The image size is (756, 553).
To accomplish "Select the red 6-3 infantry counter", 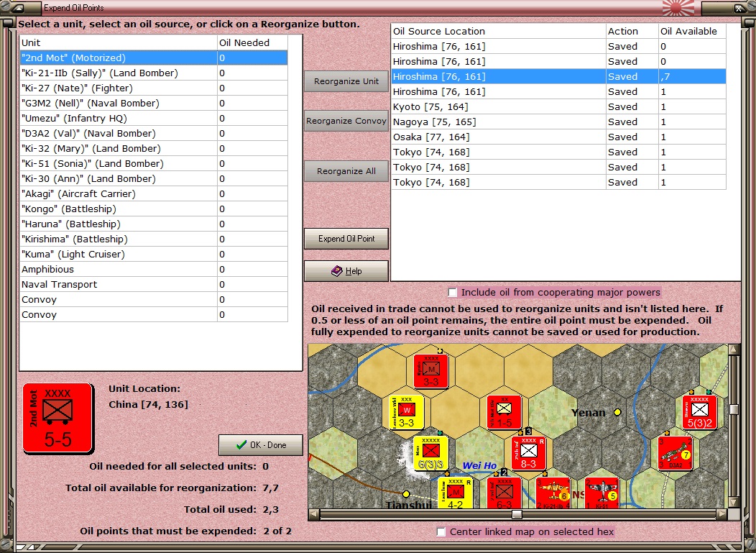I will tap(504, 493).
